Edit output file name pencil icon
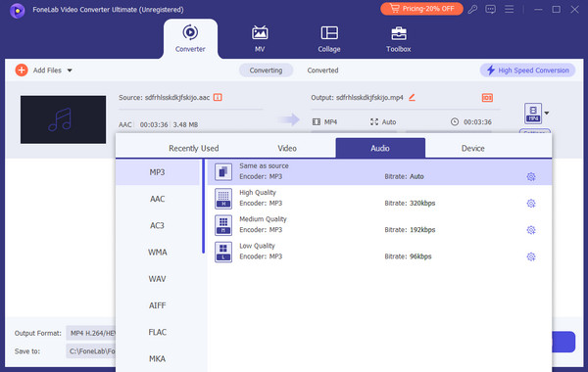 click(412, 97)
